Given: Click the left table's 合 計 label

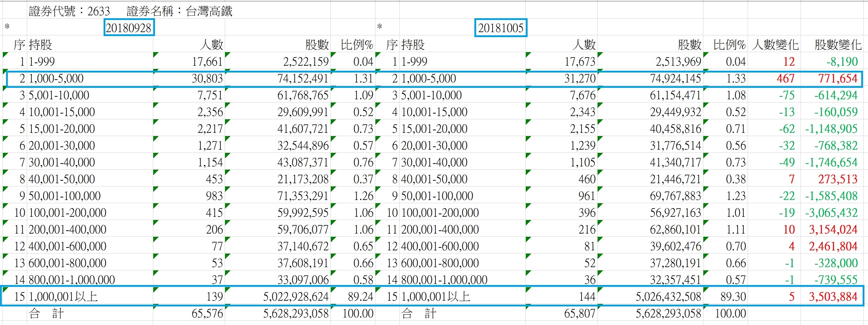Looking at the screenshot, I should coord(46,313).
